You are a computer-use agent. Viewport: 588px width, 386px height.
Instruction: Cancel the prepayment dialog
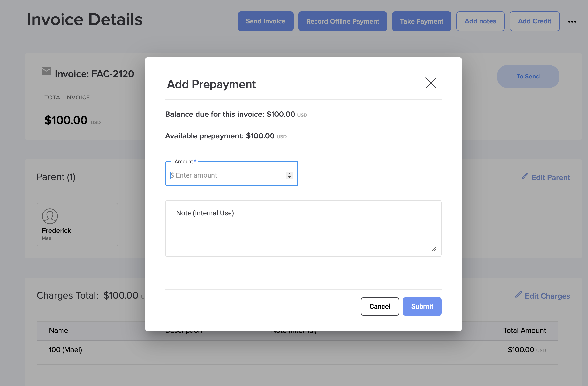pyautogui.click(x=379, y=306)
